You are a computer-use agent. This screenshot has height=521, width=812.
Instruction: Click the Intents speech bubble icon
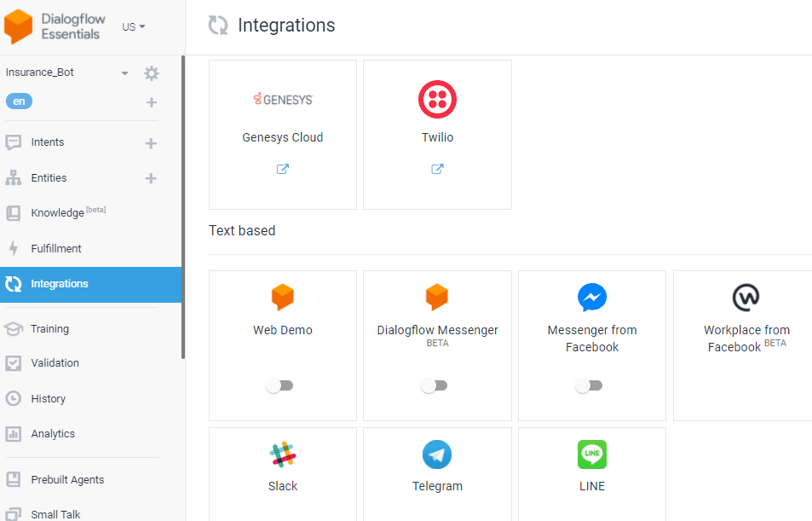[x=13, y=142]
